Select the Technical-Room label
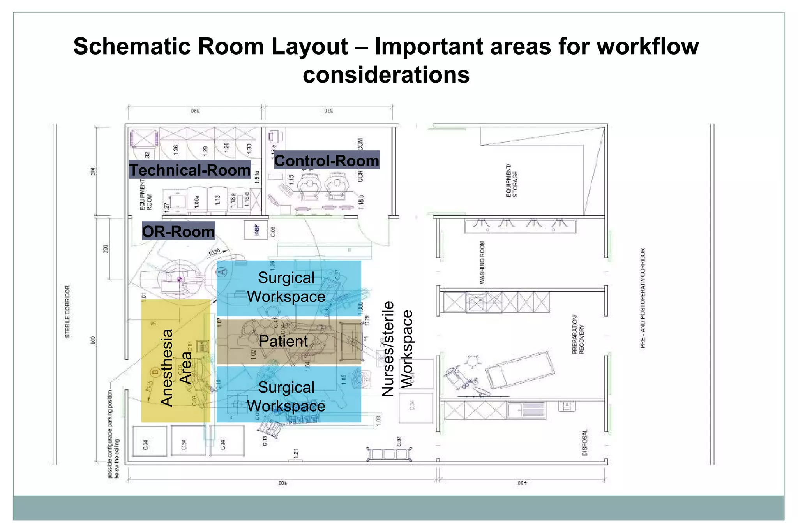This screenshot has height=532, width=798. 190,170
